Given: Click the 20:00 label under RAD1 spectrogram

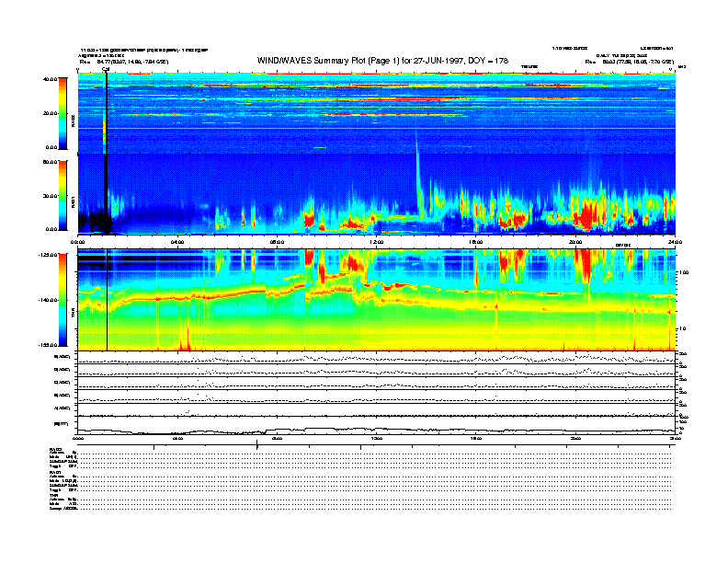Looking at the screenshot, I should tap(575, 242).
